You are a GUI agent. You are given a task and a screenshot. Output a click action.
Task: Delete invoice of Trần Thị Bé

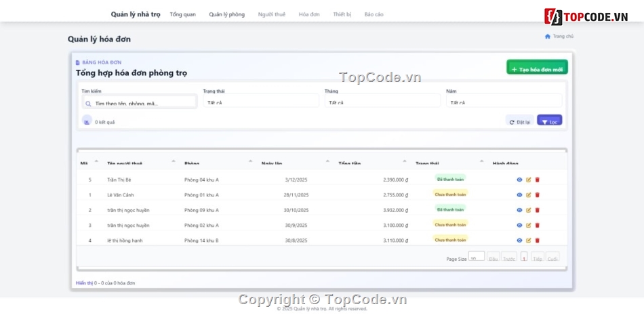tap(537, 180)
